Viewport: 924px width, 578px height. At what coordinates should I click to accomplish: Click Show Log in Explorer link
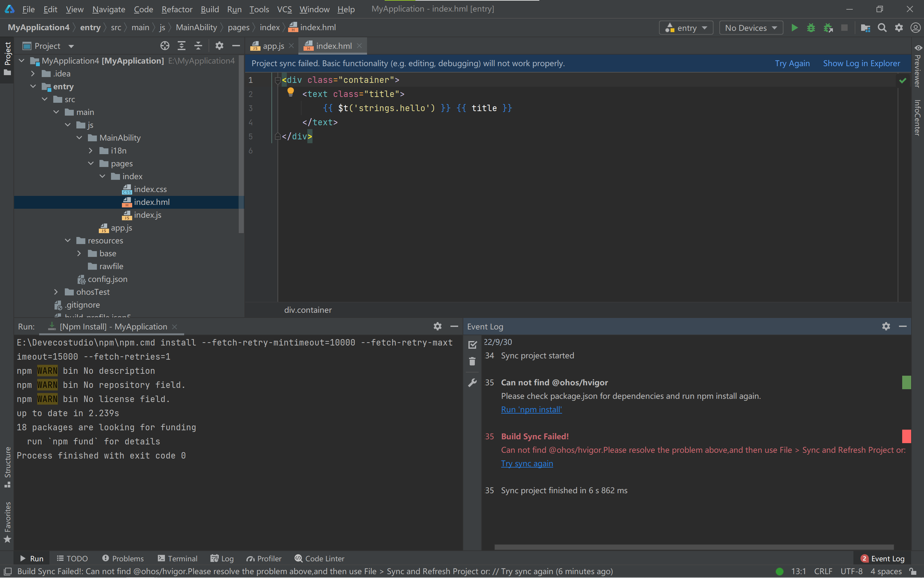(x=861, y=64)
